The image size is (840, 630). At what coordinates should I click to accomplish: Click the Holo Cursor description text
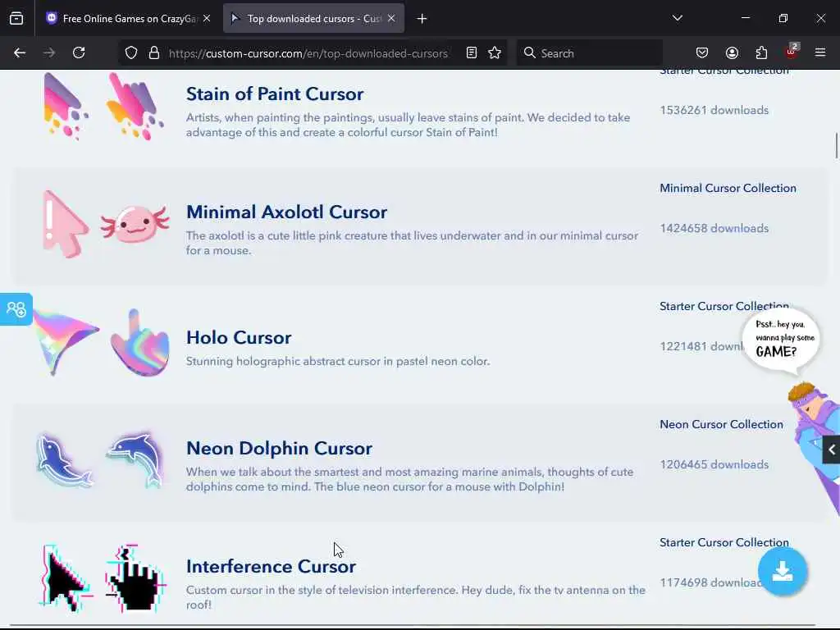338,362
